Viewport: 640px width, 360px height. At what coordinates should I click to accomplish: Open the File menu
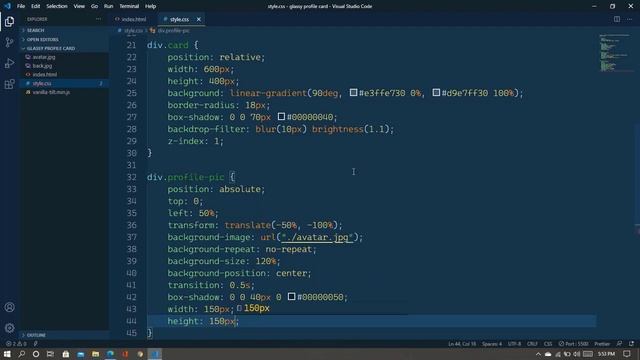tap(21, 6)
